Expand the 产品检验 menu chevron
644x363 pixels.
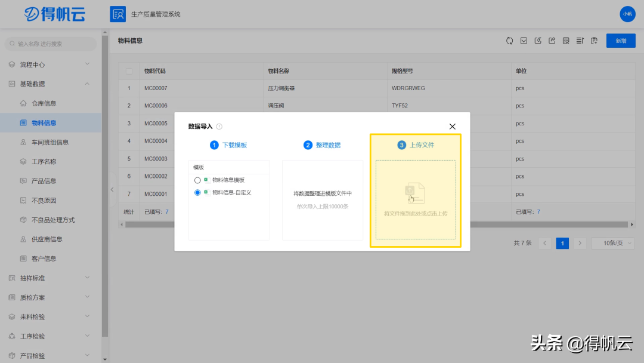point(87,355)
